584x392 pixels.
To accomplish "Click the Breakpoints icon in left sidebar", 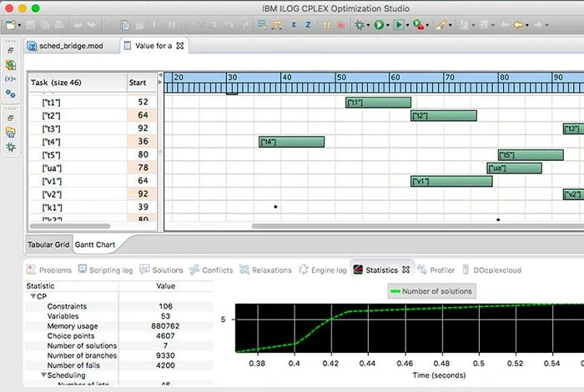I will click(11, 93).
